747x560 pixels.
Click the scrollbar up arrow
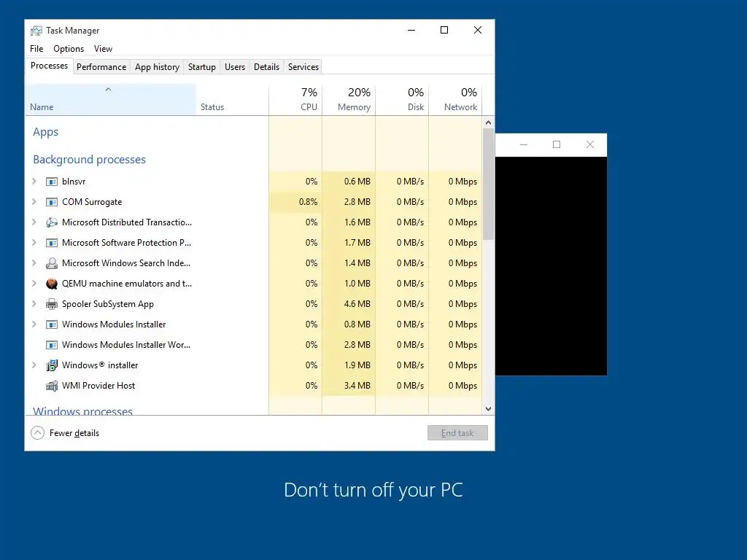pyautogui.click(x=488, y=122)
